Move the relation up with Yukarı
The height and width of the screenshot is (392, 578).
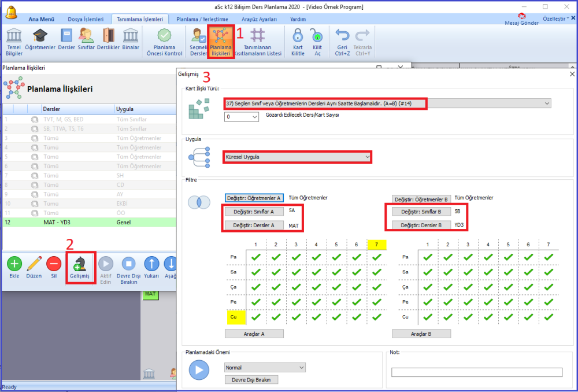tap(151, 267)
